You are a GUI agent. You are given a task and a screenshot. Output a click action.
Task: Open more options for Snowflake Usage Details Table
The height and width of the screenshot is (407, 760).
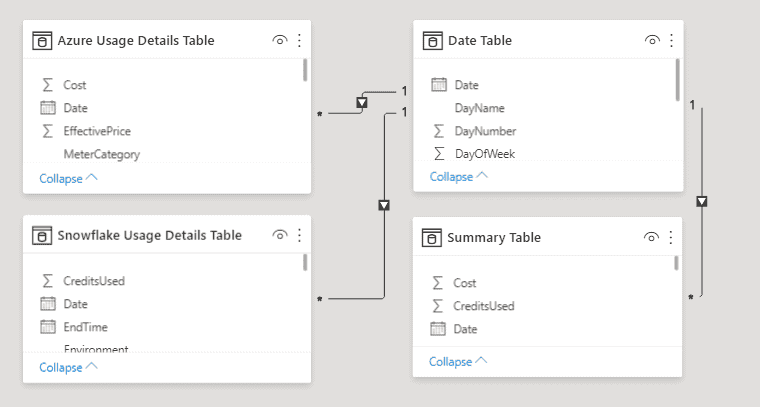(x=299, y=235)
